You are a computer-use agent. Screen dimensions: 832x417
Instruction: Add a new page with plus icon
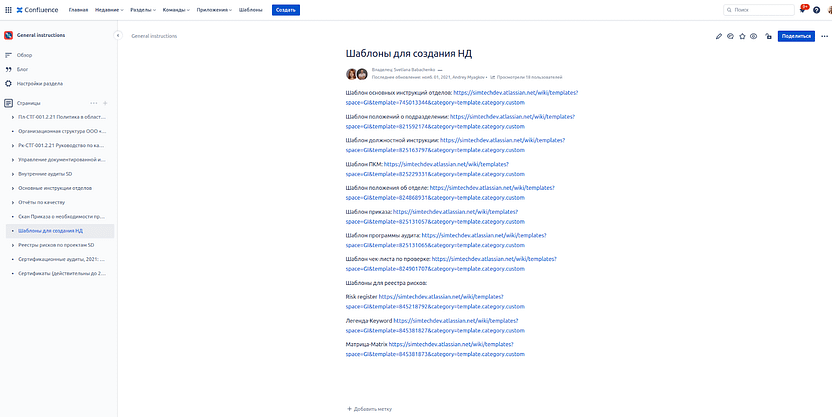coord(105,103)
